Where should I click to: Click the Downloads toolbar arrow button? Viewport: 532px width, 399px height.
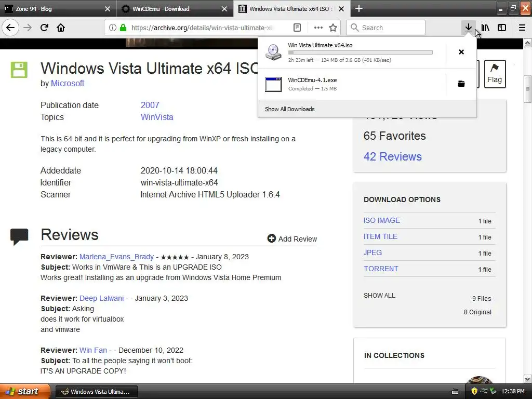(x=469, y=28)
